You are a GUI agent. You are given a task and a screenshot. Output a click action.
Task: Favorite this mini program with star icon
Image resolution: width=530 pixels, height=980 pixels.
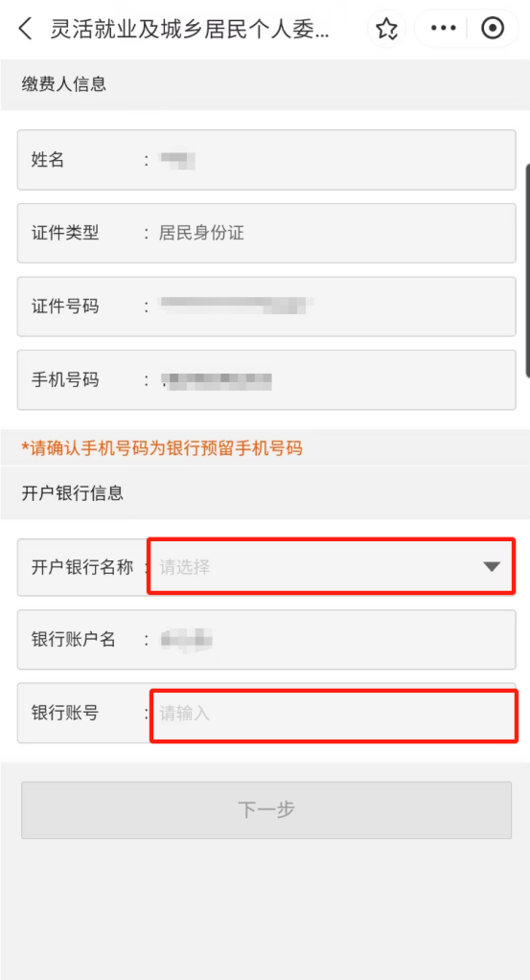tap(387, 29)
